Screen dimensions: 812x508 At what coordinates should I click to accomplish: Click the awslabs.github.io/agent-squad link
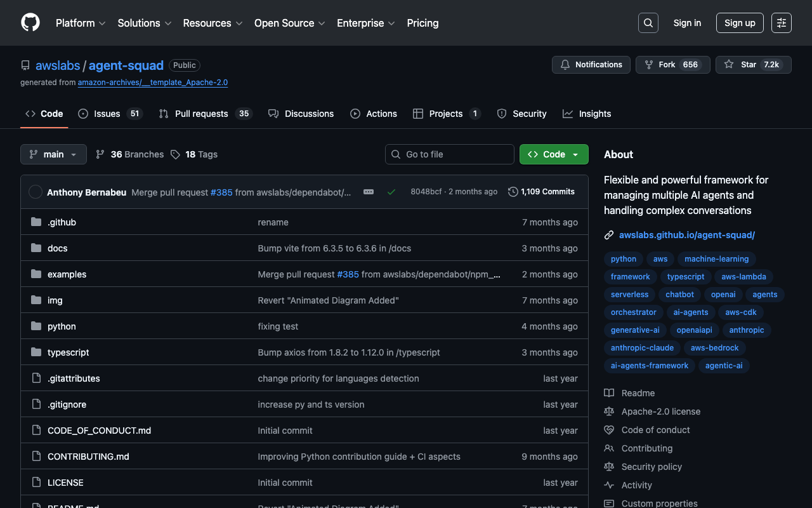[687, 235]
